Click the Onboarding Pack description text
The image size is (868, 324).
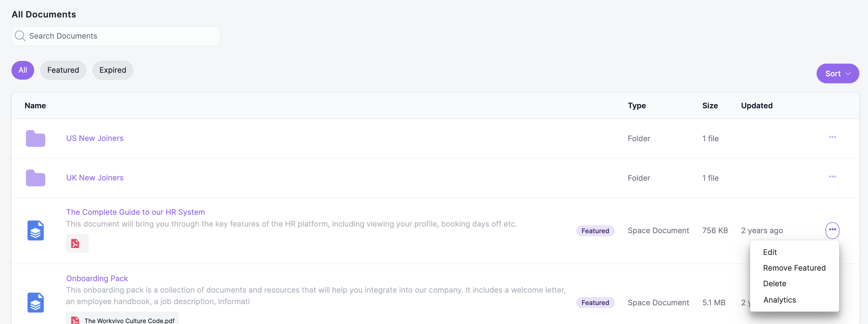316,296
